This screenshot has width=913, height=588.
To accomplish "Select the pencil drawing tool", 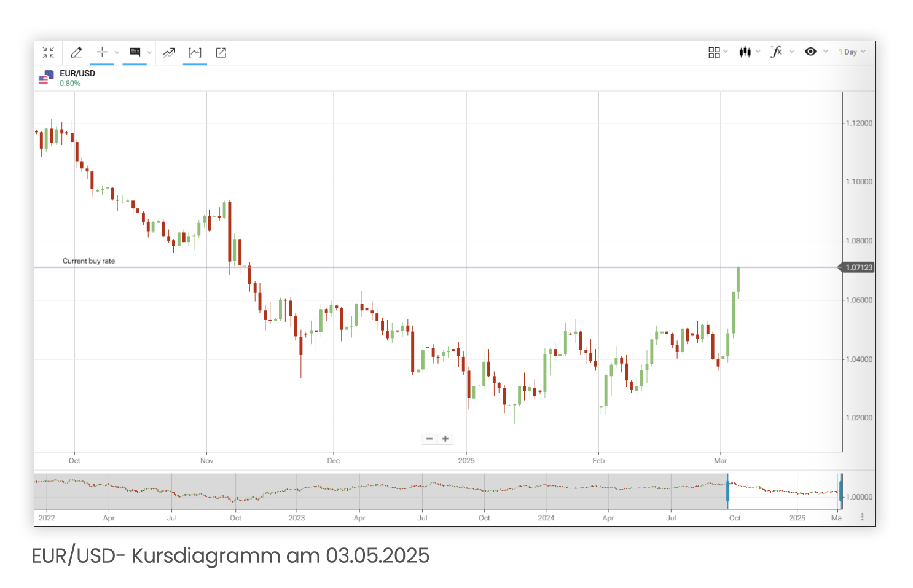I will click(x=76, y=53).
